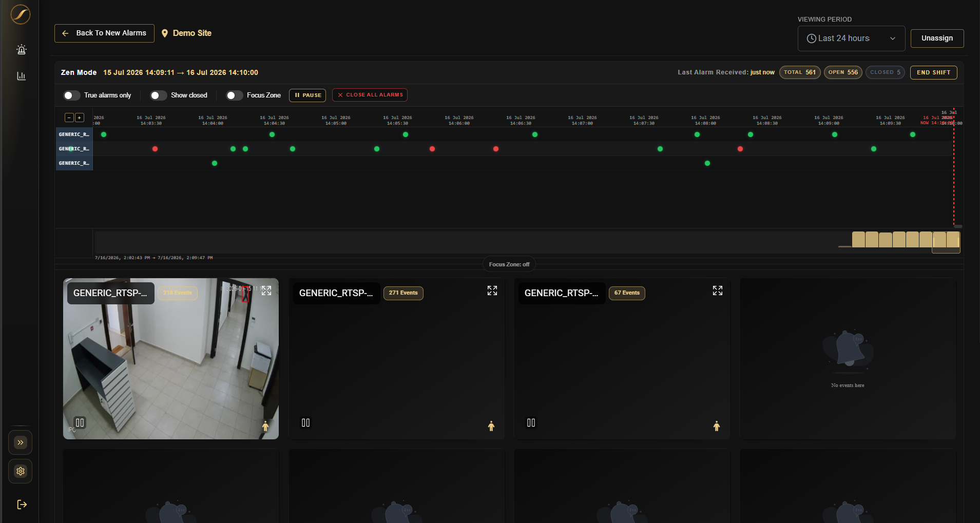Click the Demo Site location pin icon
Image resolution: width=980 pixels, height=523 pixels.
[165, 33]
